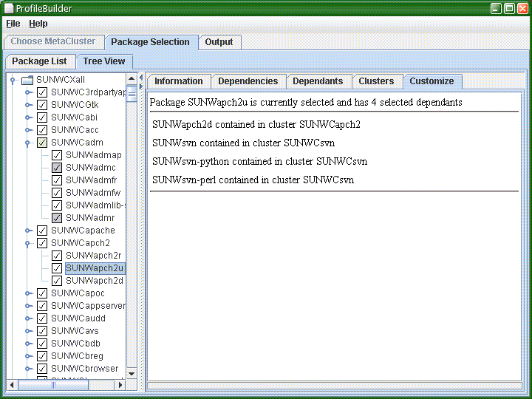Expand the SUNWCapache cluster node
532x399 pixels.
29,231
